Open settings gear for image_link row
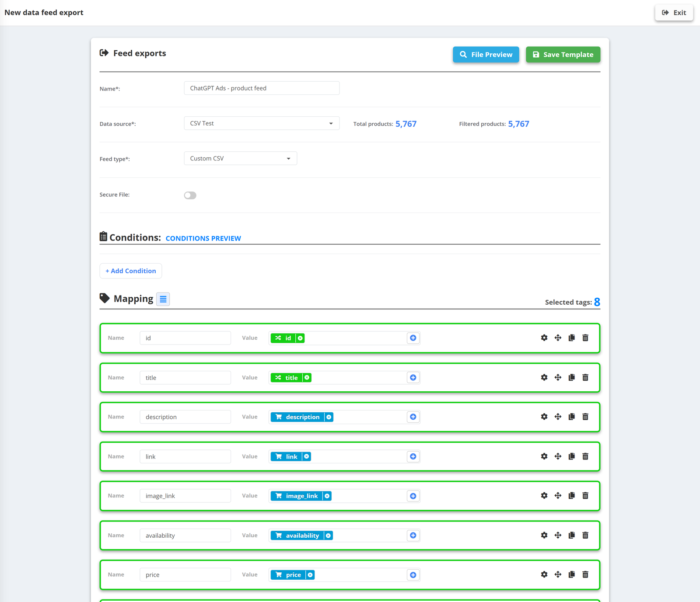700x602 pixels. (x=544, y=496)
